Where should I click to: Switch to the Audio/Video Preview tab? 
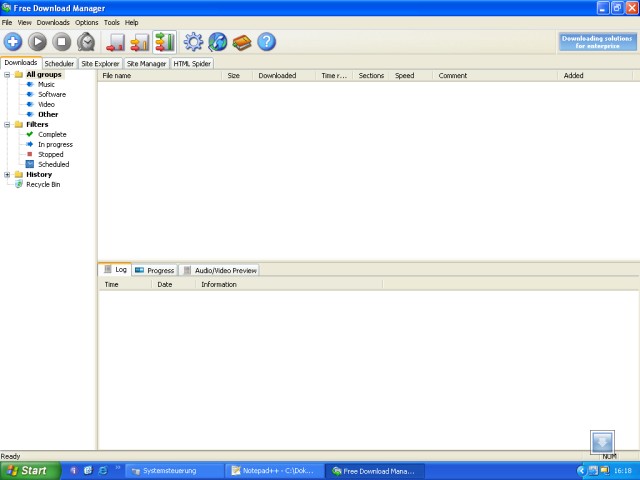click(x=220, y=270)
